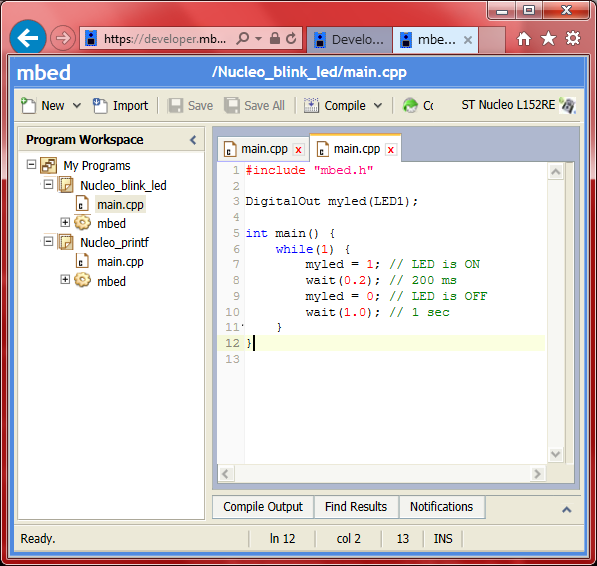
Task: Close the first main.cpp editor tab
Action: tap(298, 150)
